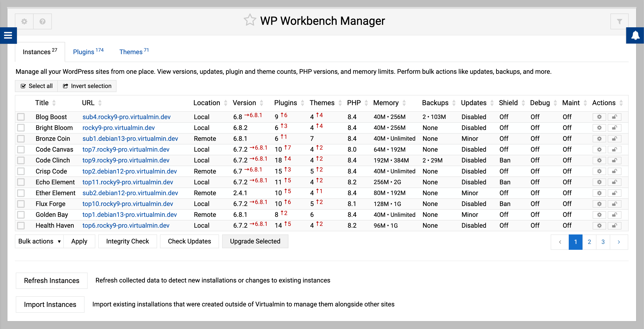Image resolution: width=644 pixels, height=329 pixels.
Task: Favorite the module with the star icon
Action: pyautogui.click(x=250, y=20)
